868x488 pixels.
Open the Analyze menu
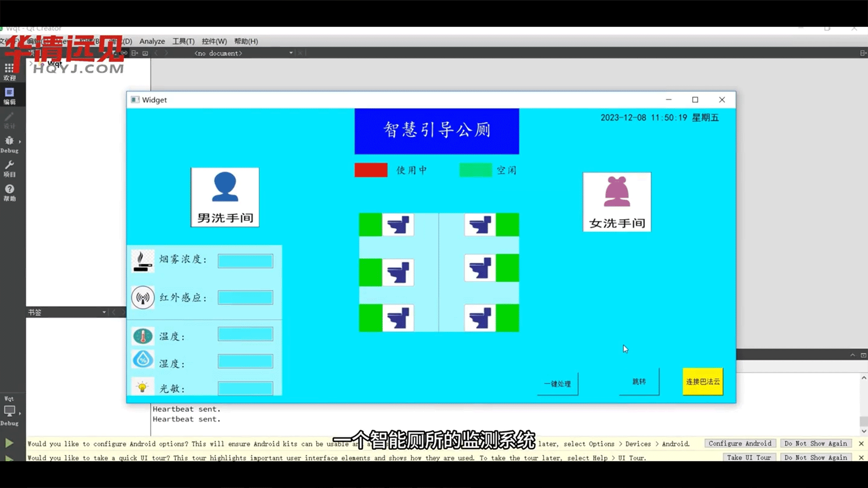pos(152,41)
